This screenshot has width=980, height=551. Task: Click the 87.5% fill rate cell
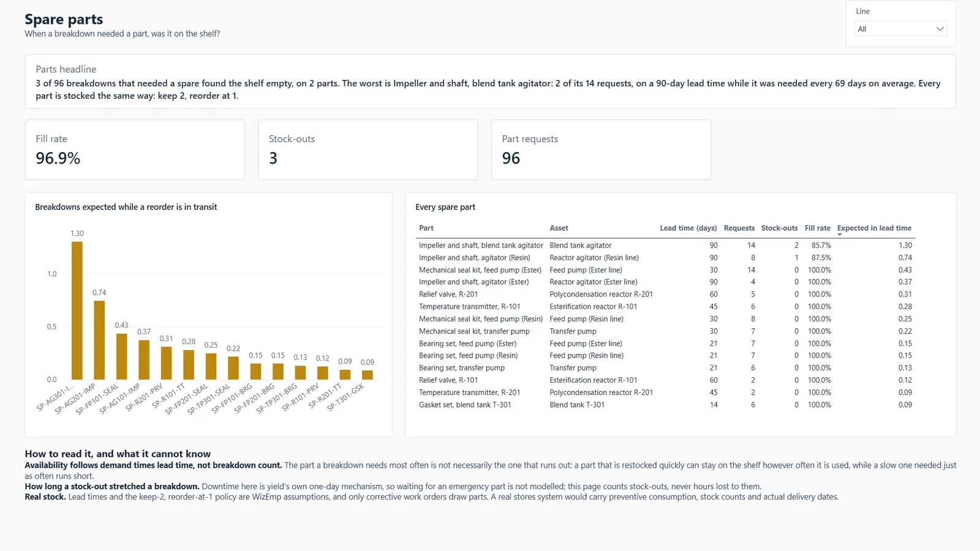tap(821, 258)
